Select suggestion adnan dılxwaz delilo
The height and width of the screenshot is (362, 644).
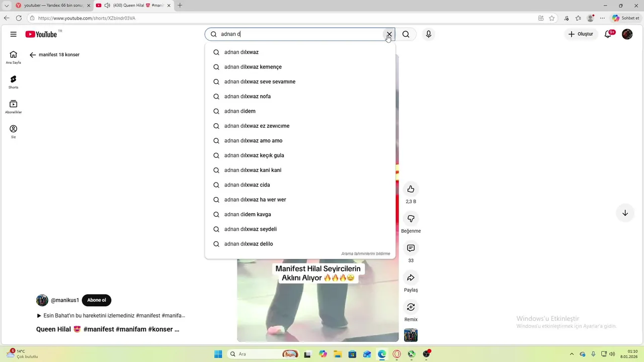click(x=300, y=244)
